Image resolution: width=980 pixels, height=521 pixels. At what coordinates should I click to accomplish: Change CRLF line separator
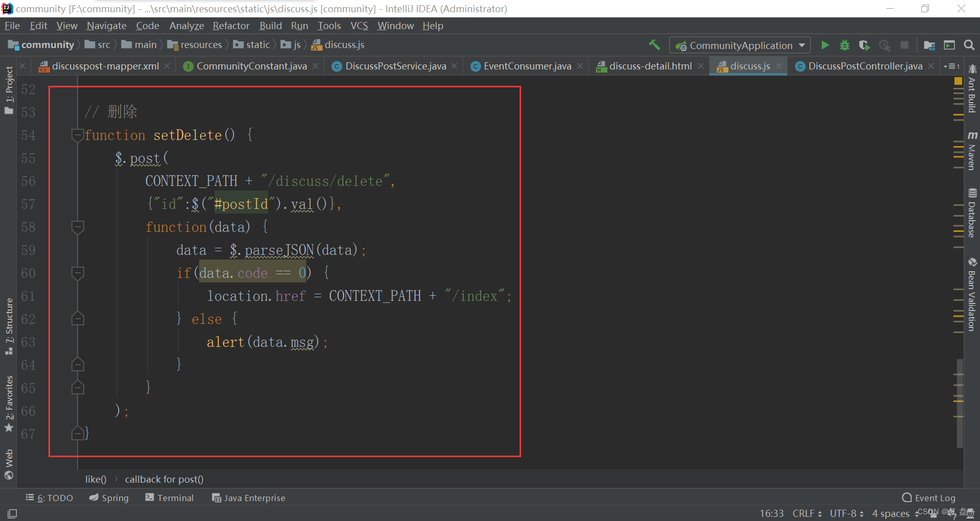[x=807, y=513]
